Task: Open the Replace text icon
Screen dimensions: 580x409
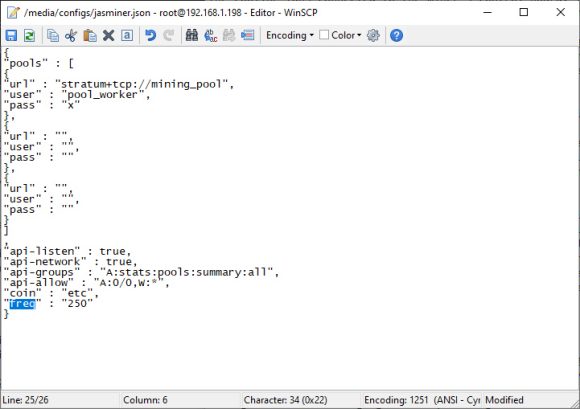Action: tap(210, 36)
